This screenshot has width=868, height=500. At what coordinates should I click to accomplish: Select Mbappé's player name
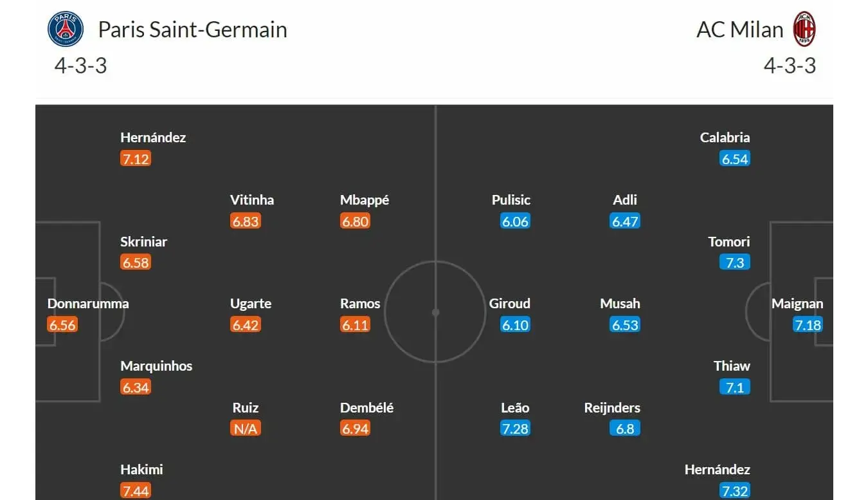click(365, 200)
